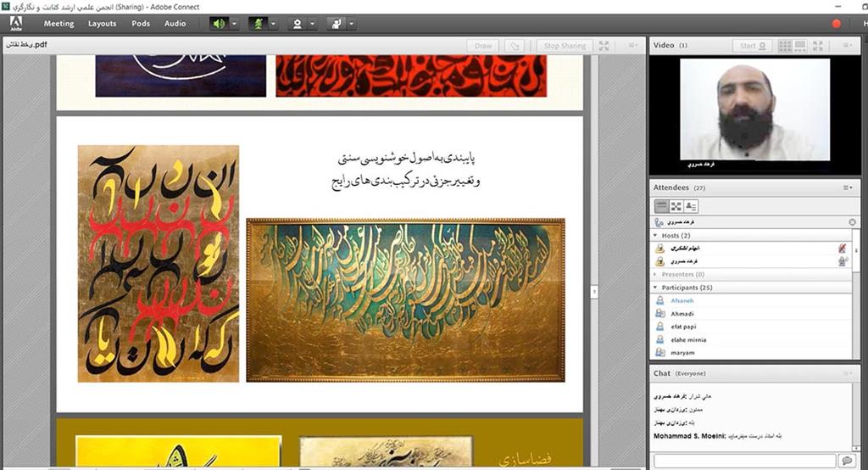Click the Adobe Connect window title icon
This screenshot has width=868, height=470.
tap(5, 7)
